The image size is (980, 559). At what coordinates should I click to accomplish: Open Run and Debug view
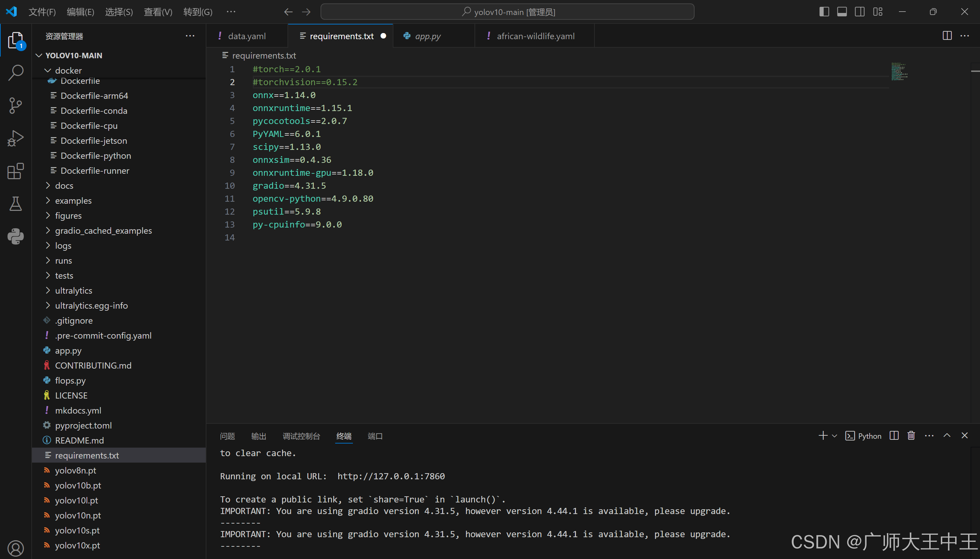pos(16,138)
